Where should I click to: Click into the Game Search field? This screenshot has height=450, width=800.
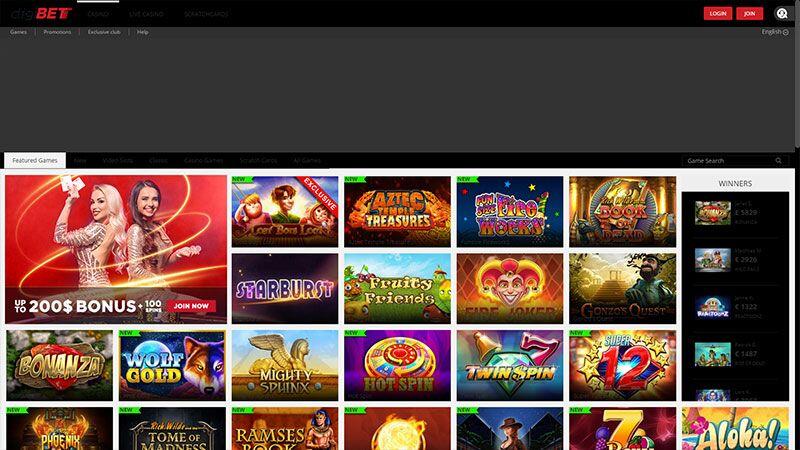pyautogui.click(x=728, y=161)
